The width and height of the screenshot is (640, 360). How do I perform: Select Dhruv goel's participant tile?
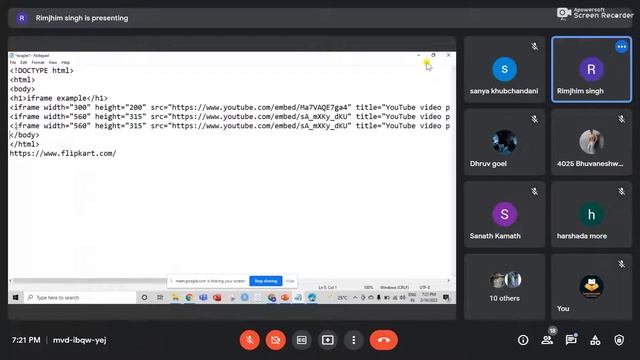[504, 142]
